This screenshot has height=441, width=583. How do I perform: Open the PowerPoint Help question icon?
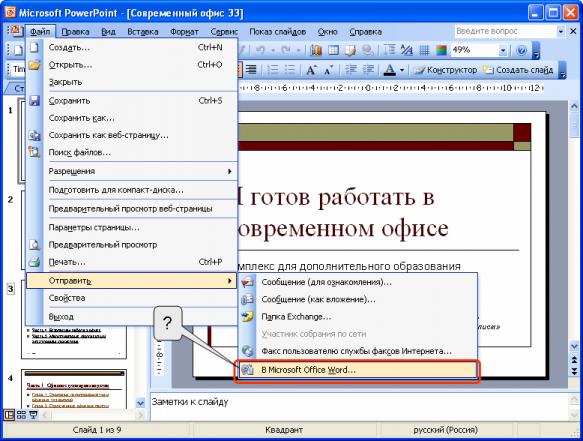pos(522,50)
